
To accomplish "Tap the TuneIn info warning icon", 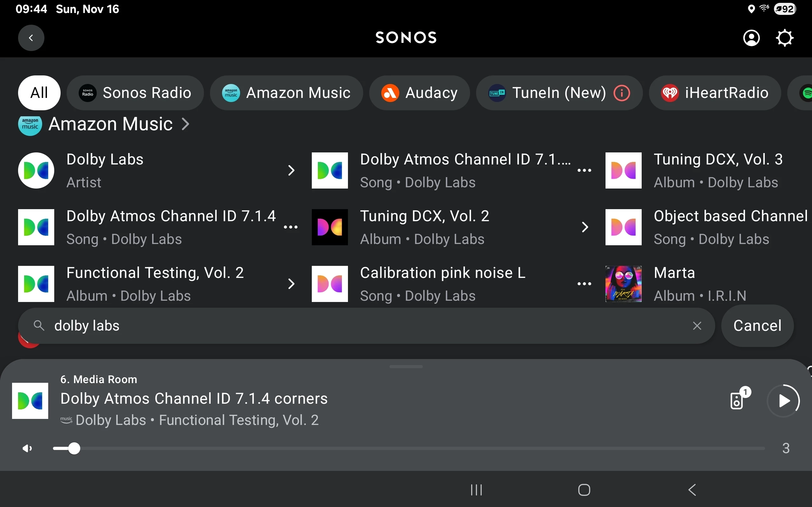I will tap(622, 93).
